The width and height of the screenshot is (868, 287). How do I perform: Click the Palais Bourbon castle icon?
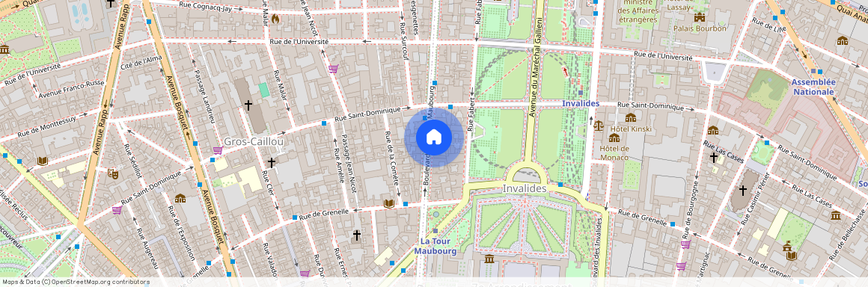[x=699, y=18]
